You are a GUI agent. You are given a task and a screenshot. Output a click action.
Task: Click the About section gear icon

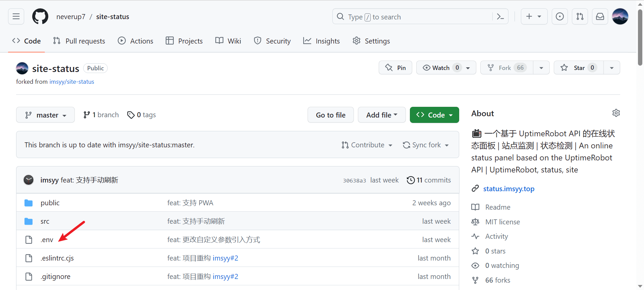coord(616,113)
